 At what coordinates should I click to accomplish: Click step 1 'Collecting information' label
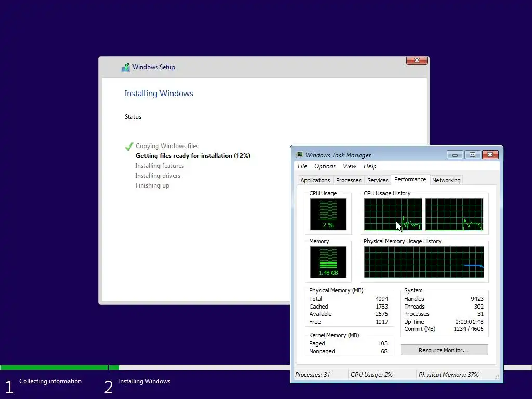click(x=50, y=381)
